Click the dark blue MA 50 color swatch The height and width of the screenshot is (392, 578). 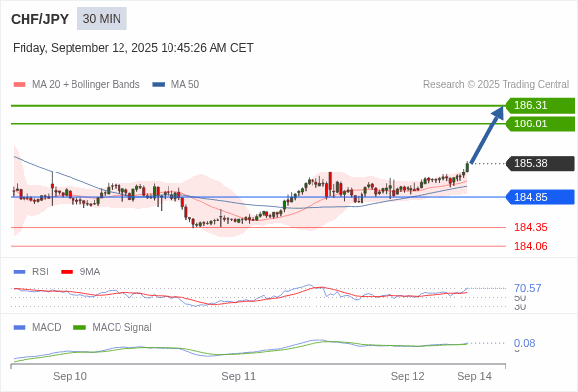coord(159,85)
